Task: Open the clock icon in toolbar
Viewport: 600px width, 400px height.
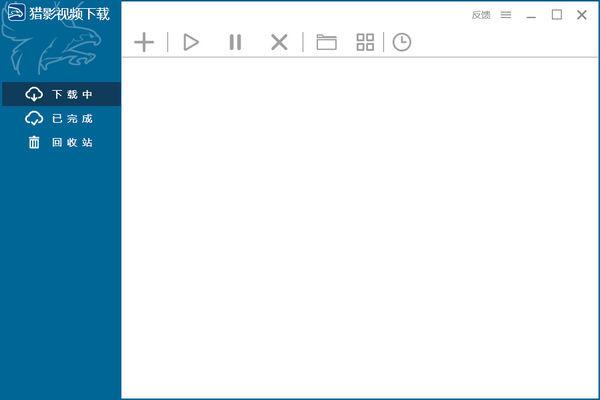Action: tap(401, 42)
